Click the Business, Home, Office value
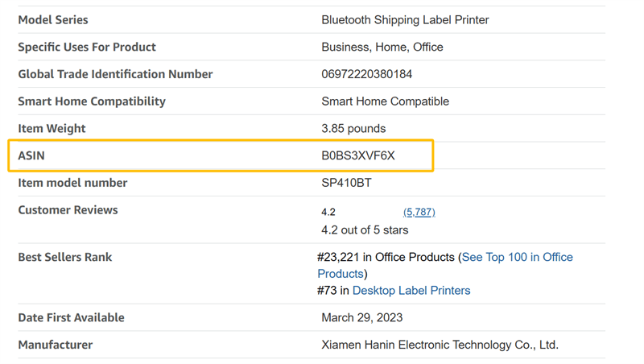 click(382, 47)
